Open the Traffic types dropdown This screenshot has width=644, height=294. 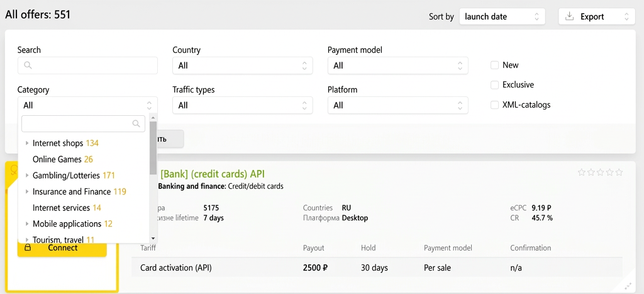click(242, 105)
